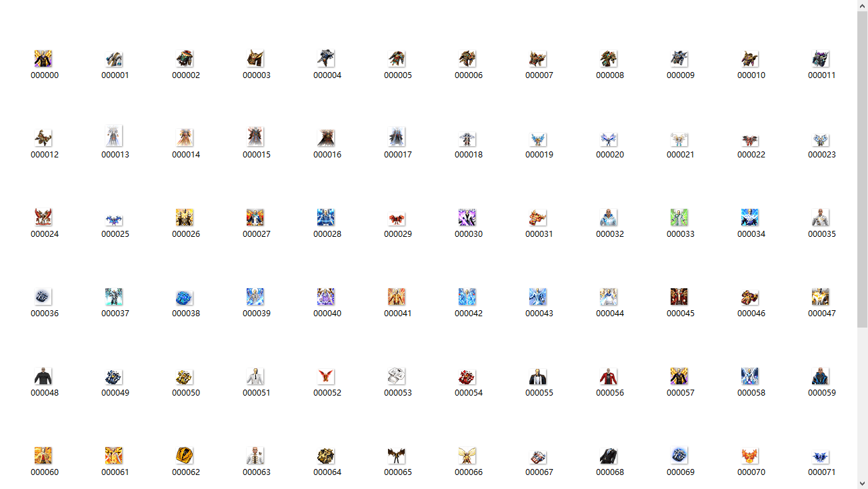Screen dimensions: 868x489
Task: Click the file name 000001
Action: point(115,75)
